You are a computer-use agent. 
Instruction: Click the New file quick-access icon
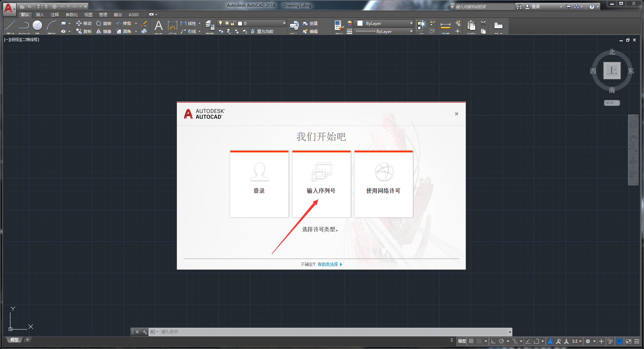pos(22,6)
